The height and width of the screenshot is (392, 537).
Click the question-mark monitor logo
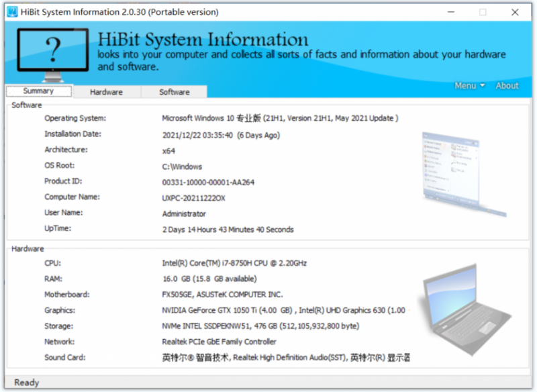53,55
